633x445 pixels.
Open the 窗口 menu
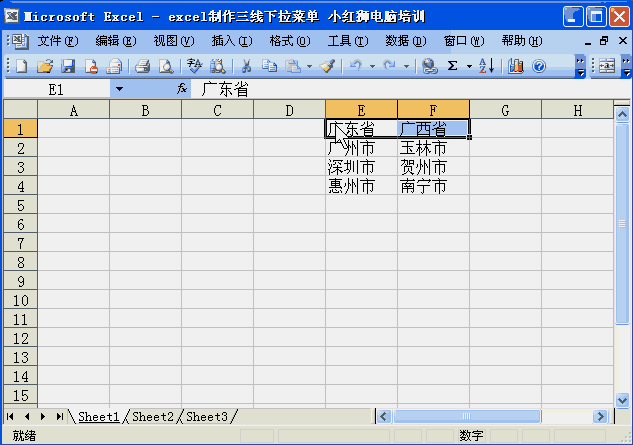coord(464,41)
